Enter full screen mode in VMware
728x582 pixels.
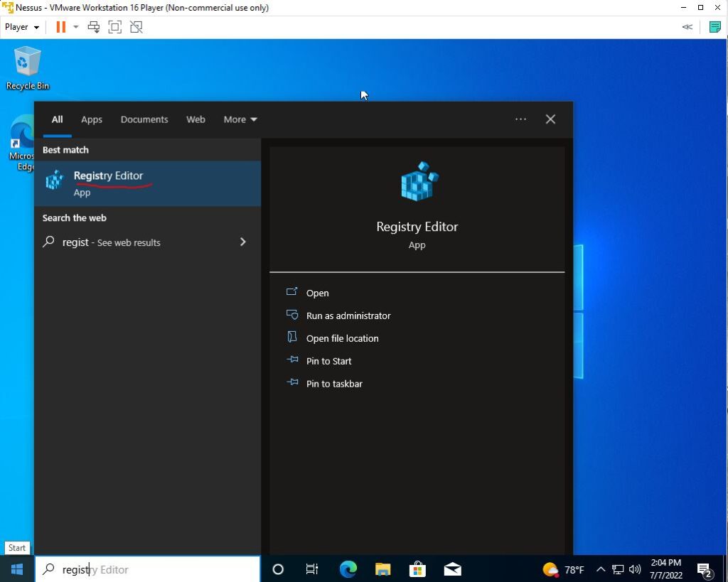pyautogui.click(x=114, y=27)
